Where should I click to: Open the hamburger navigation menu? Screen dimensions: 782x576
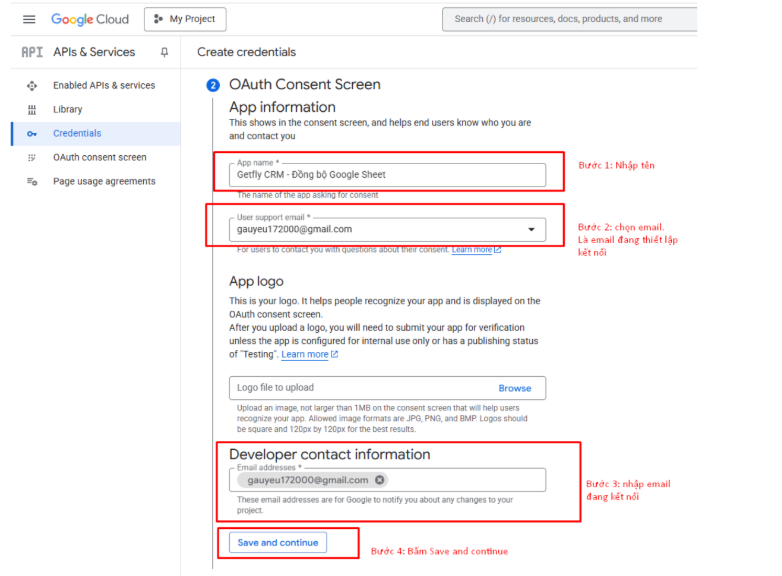click(x=29, y=19)
